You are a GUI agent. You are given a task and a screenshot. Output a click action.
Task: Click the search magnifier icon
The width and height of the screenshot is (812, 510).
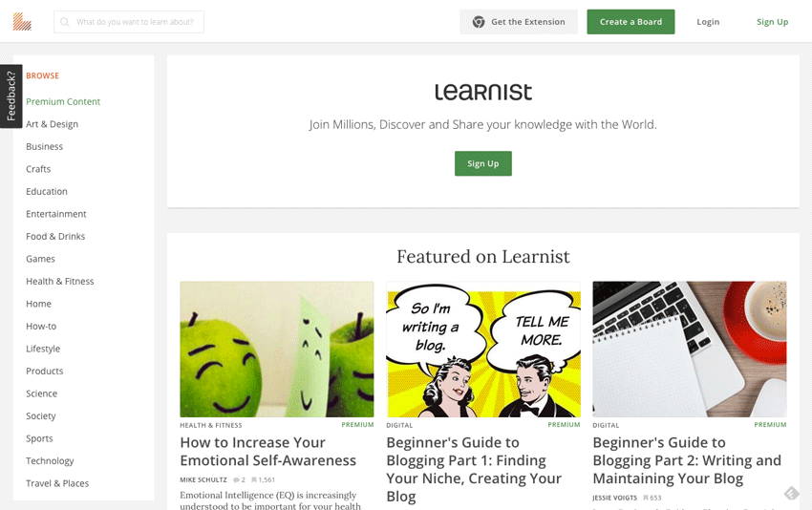[65, 22]
